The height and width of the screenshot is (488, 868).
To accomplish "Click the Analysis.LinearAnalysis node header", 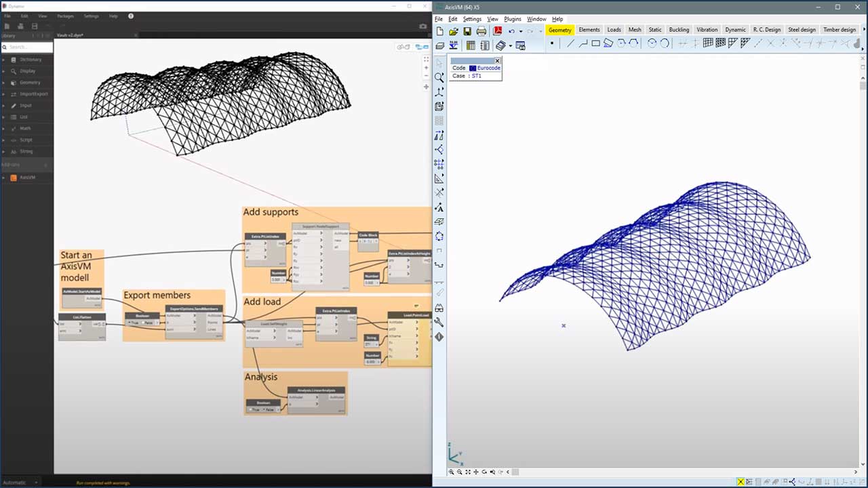I will 316,390.
